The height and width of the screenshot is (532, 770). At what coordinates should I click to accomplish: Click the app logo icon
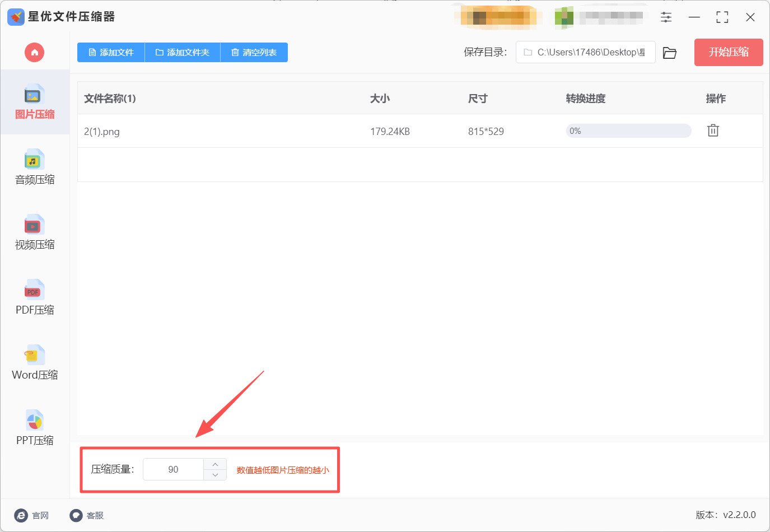click(16, 17)
